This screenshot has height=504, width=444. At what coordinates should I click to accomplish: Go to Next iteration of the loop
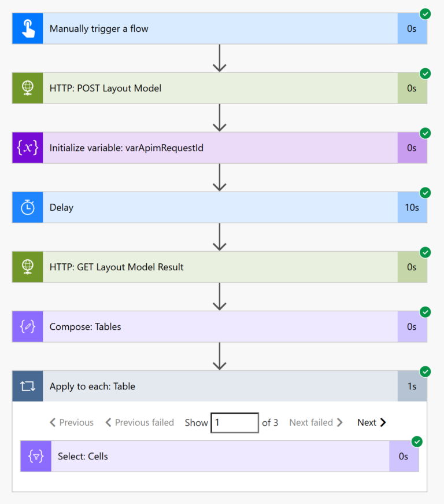pyautogui.click(x=371, y=422)
